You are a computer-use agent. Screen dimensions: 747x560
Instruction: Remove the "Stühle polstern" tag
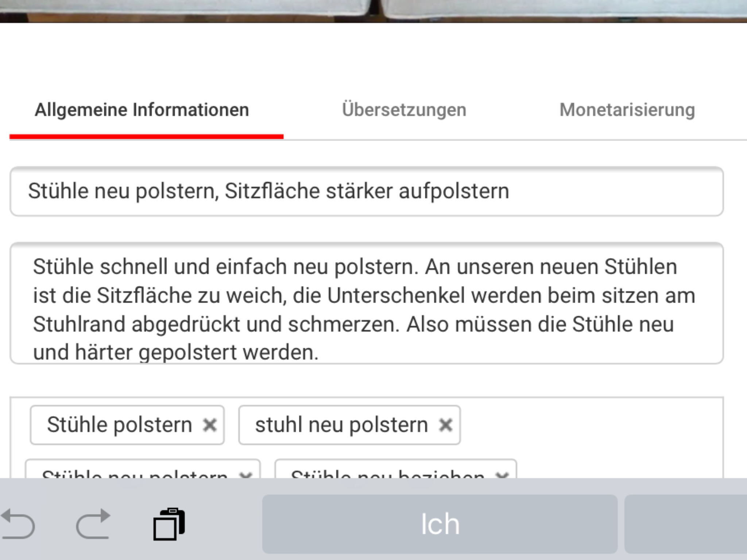point(210,425)
